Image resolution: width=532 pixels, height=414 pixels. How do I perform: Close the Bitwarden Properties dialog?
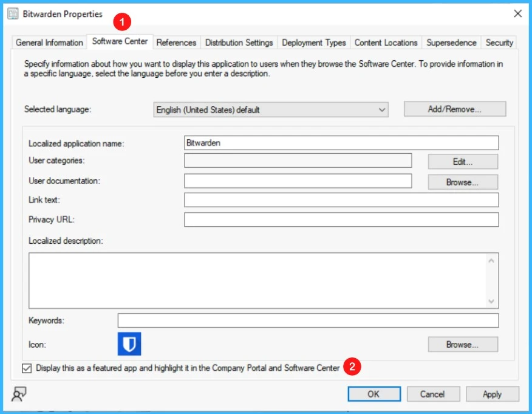click(x=518, y=13)
